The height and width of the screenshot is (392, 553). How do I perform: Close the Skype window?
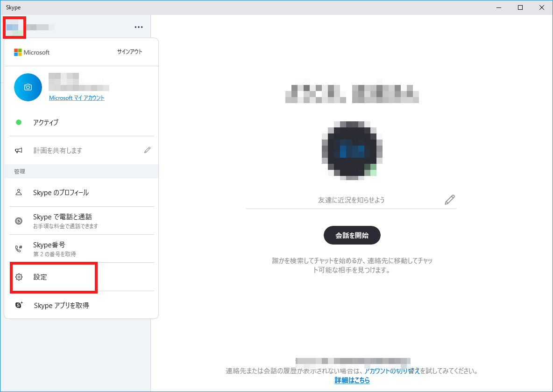[542, 7]
